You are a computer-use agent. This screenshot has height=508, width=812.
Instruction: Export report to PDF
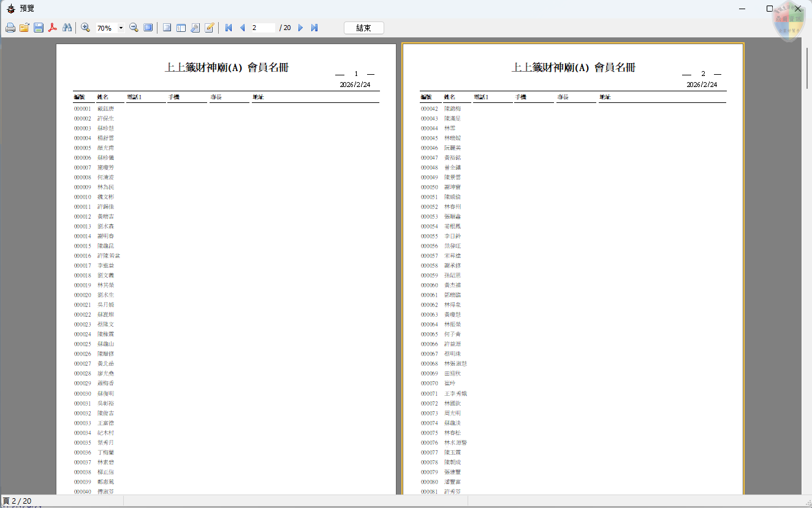point(53,28)
